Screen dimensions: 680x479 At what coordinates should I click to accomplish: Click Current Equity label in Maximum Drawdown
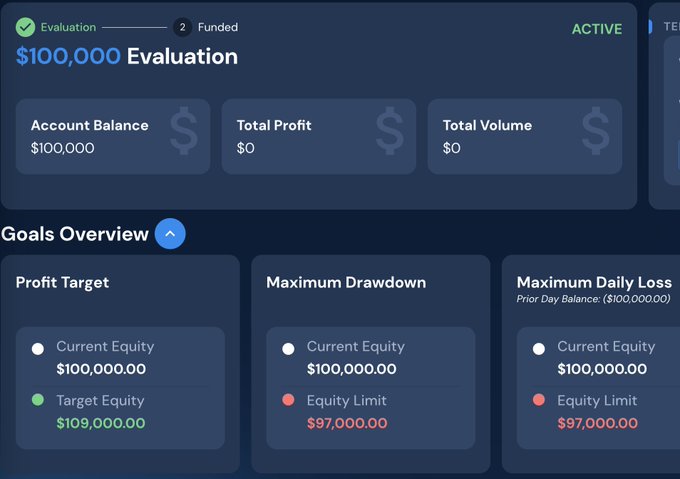point(356,347)
